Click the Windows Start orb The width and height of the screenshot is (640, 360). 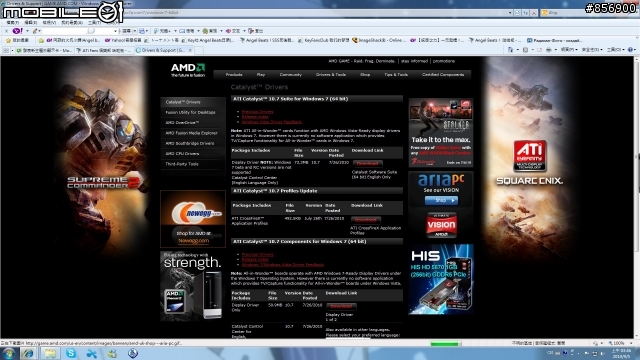pyautogui.click(x=9, y=353)
